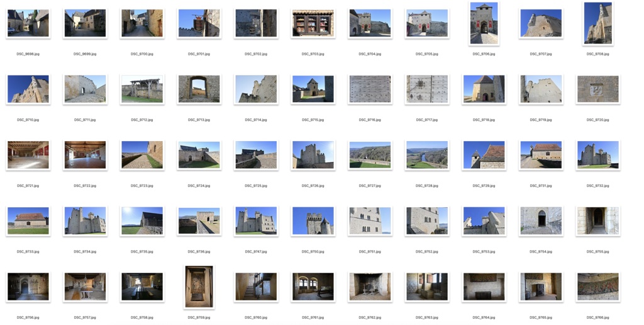The image size is (644, 325).
Task: Click the file name DSC_9714.jpg
Action: click(x=256, y=120)
